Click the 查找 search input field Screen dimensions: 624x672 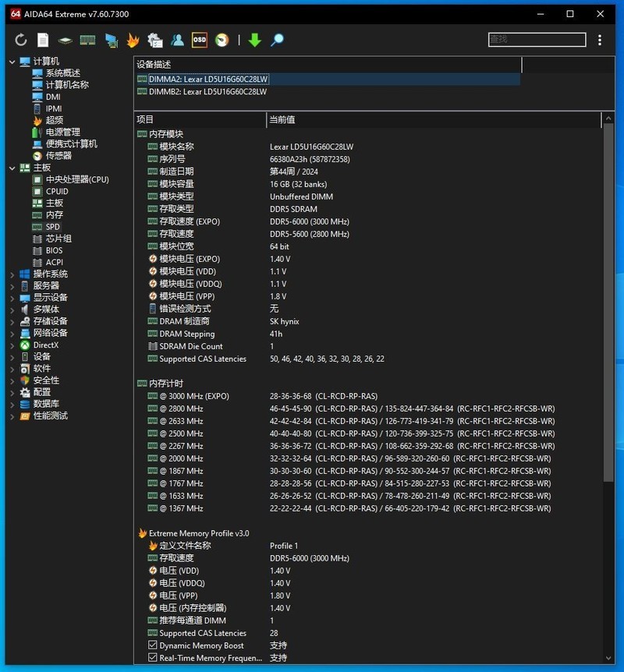[x=536, y=40]
